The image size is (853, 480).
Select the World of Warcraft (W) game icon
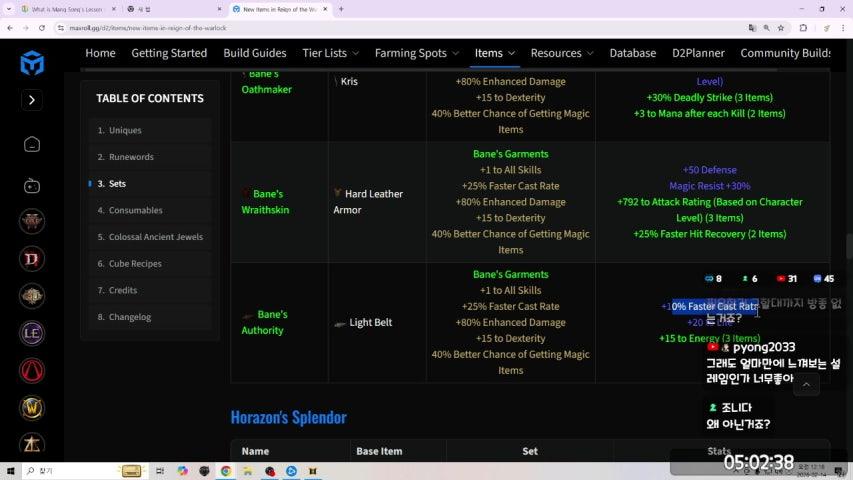pos(32,408)
